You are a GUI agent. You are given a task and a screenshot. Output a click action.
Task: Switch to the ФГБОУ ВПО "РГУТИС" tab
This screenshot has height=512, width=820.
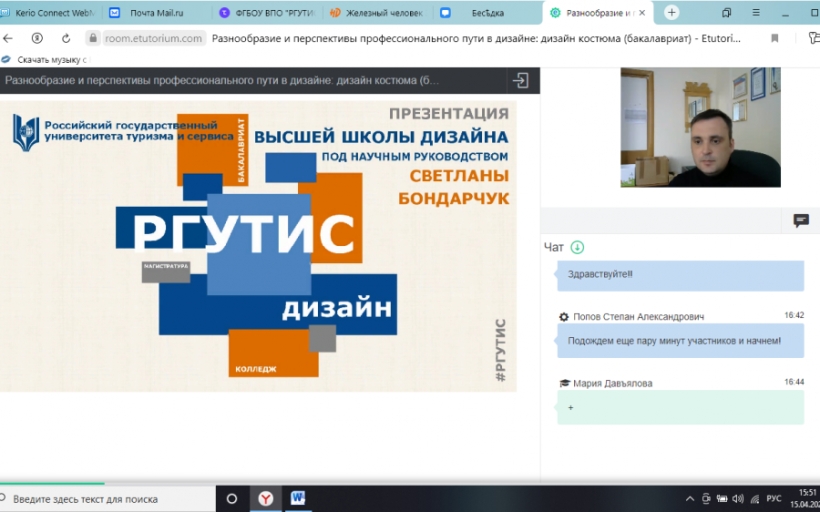point(269,13)
